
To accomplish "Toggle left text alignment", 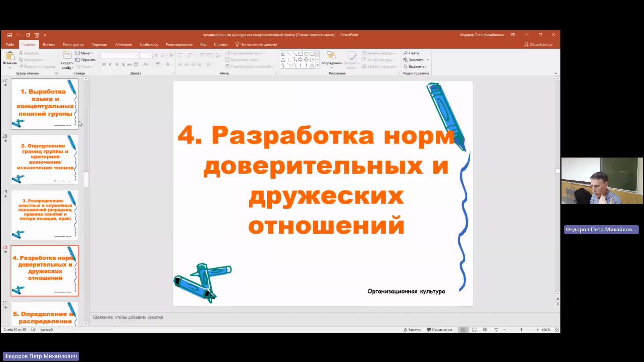I will click(x=180, y=64).
